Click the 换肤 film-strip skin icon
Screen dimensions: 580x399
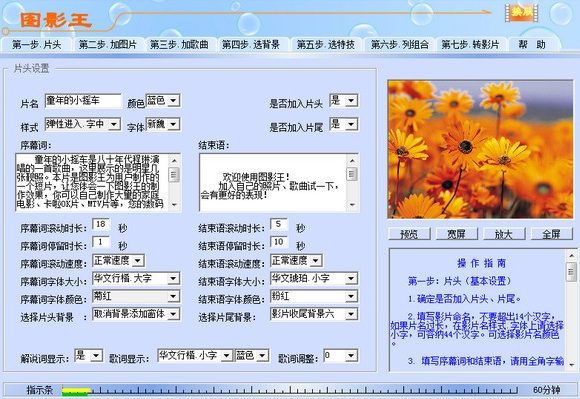(x=521, y=12)
